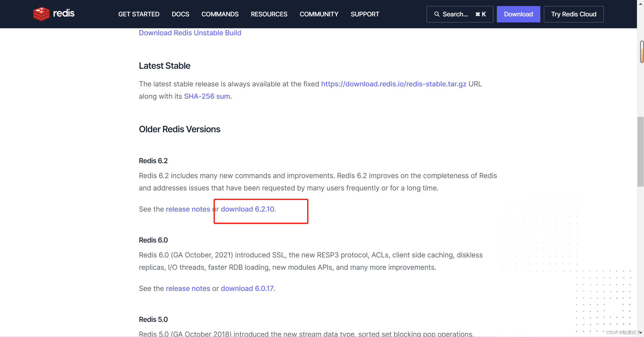Click the Download button in the header

(x=518, y=14)
